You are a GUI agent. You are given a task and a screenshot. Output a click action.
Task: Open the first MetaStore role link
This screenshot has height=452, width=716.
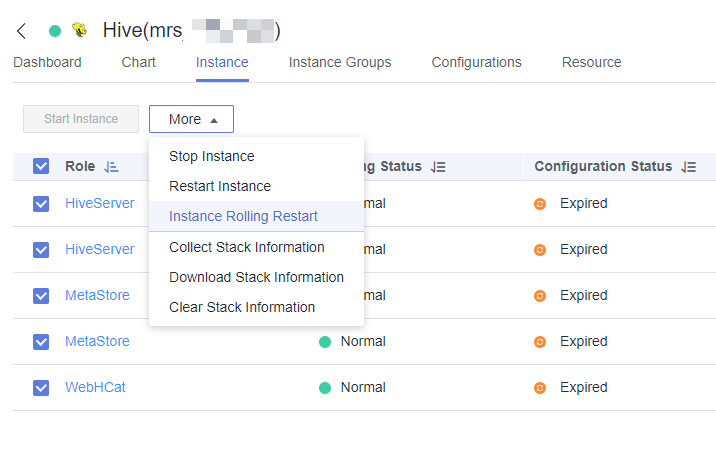click(97, 295)
